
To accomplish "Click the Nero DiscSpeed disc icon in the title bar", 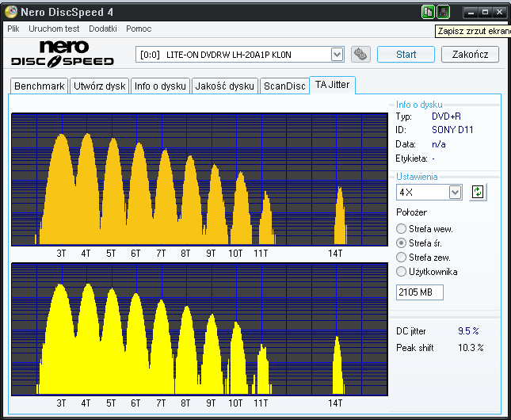I will 11,12.
